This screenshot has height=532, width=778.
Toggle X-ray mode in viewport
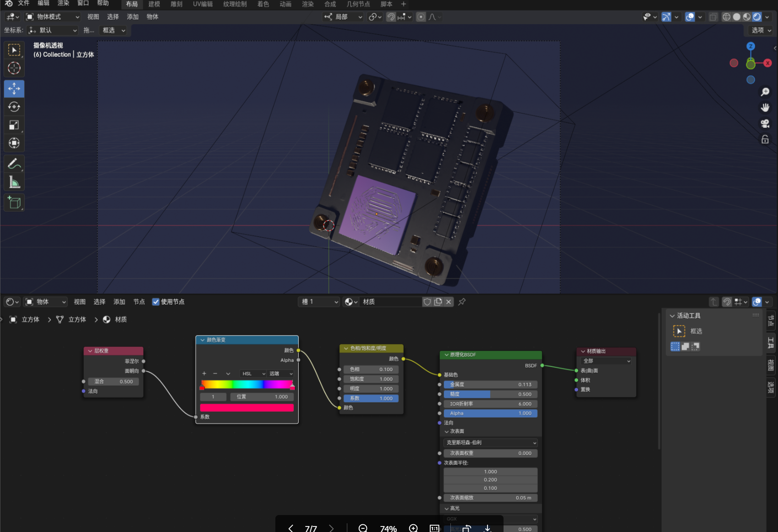(x=713, y=17)
